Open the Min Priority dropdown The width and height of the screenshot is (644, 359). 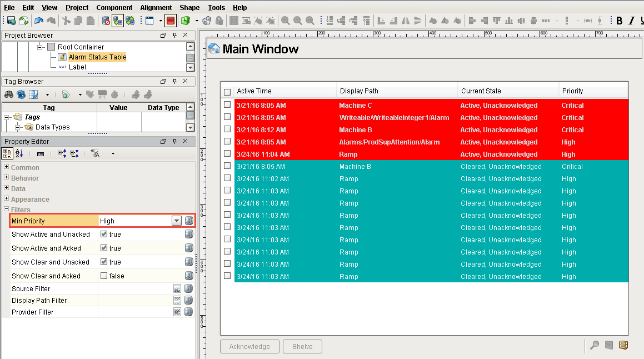click(176, 221)
